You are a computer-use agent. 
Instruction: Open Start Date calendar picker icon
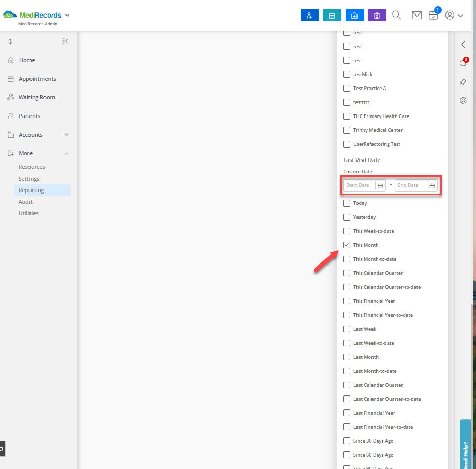(x=380, y=186)
